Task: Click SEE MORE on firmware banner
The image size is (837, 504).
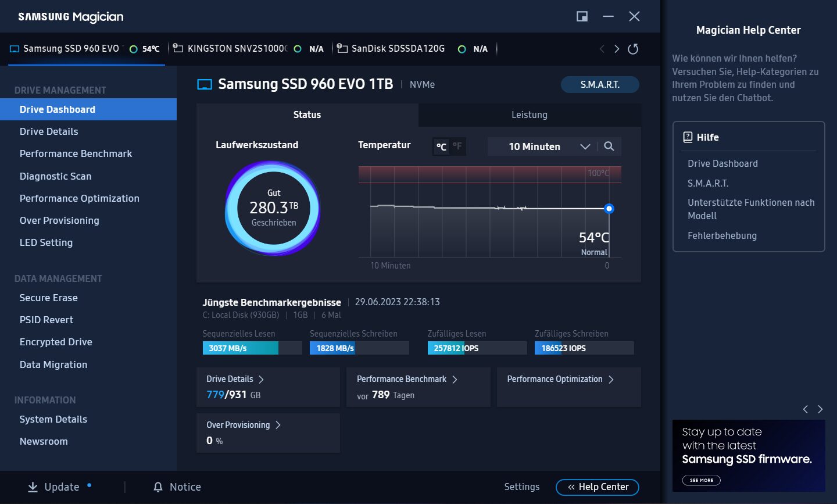Action: [701, 480]
